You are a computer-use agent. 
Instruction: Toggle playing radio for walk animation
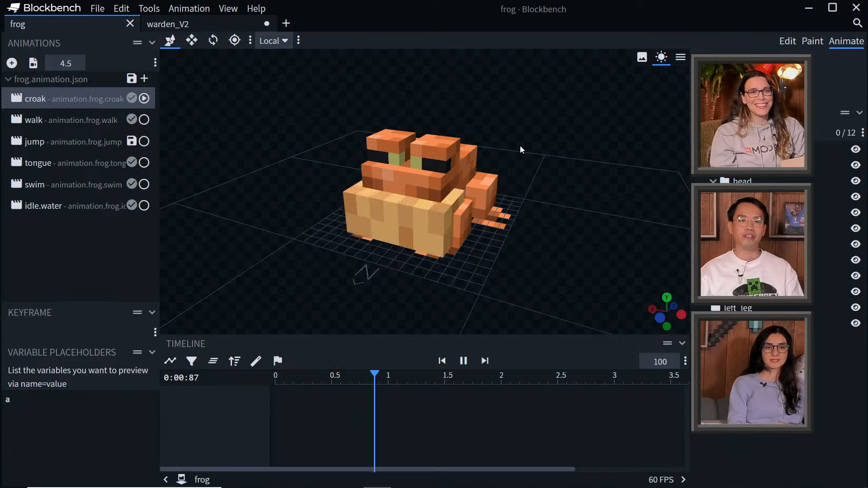tap(144, 120)
